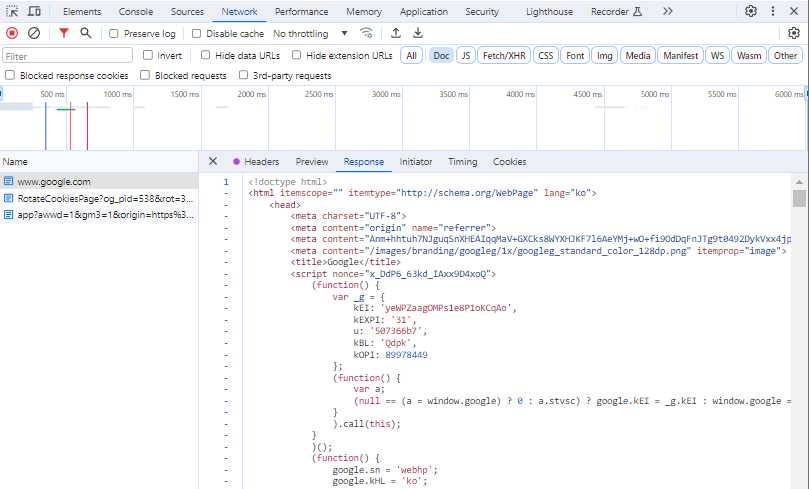
Task: Open the Lighthouse tab
Action: click(x=549, y=11)
